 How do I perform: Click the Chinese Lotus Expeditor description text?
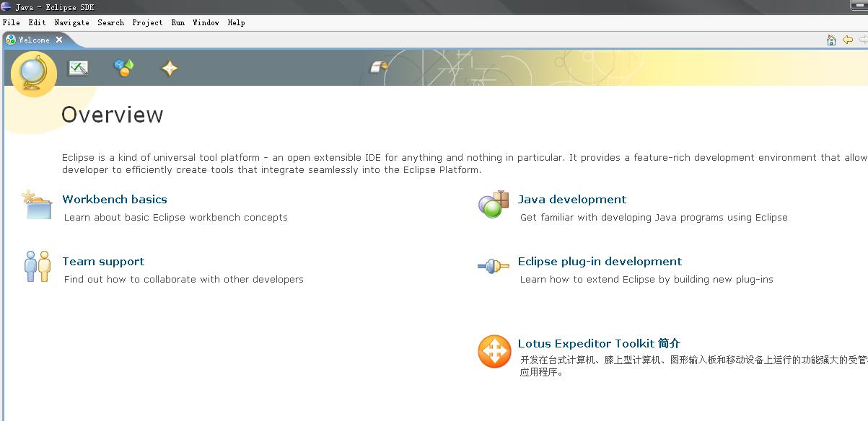[x=693, y=366]
